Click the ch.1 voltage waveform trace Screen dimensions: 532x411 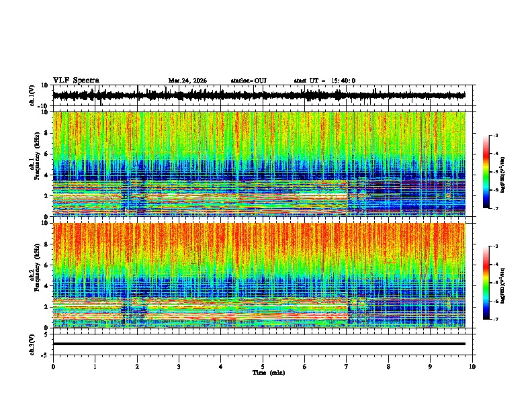point(259,95)
